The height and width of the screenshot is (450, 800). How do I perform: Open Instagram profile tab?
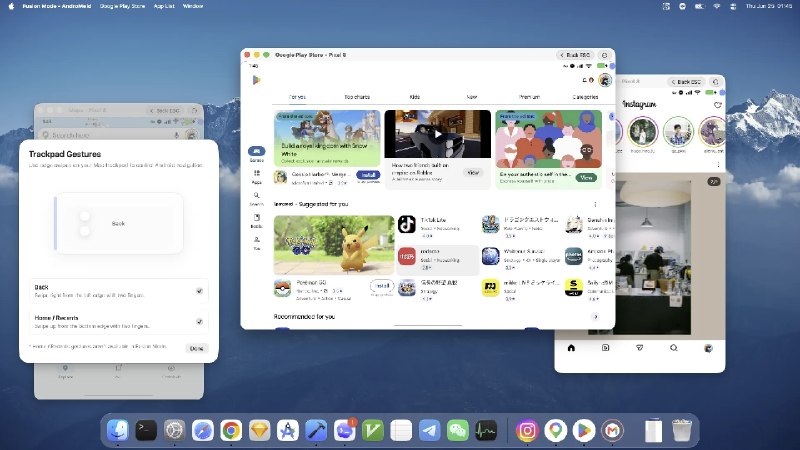[708, 348]
